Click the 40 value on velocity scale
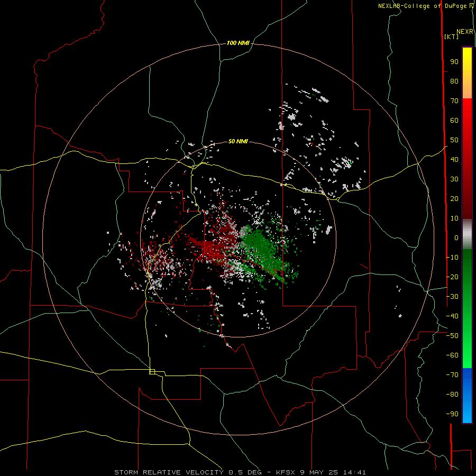Image resolution: width=476 pixels, height=476 pixels. (454, 160)
